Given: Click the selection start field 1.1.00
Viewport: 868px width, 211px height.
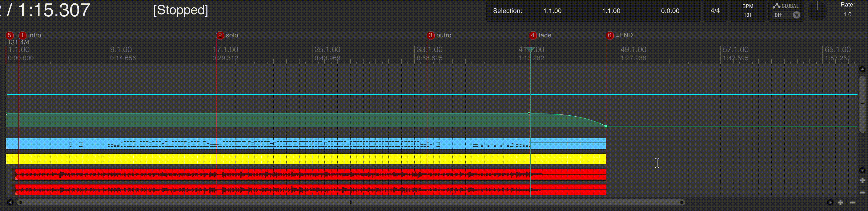Looking at the screenshot, I should pyautogui.click(x=552, y=11).
